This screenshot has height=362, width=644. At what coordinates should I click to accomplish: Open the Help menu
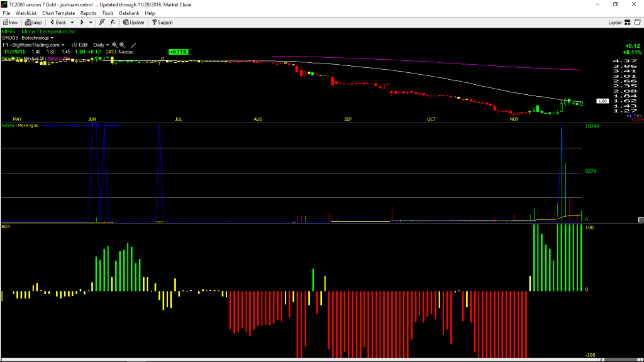pyautogui.click(x=150, y=13)
